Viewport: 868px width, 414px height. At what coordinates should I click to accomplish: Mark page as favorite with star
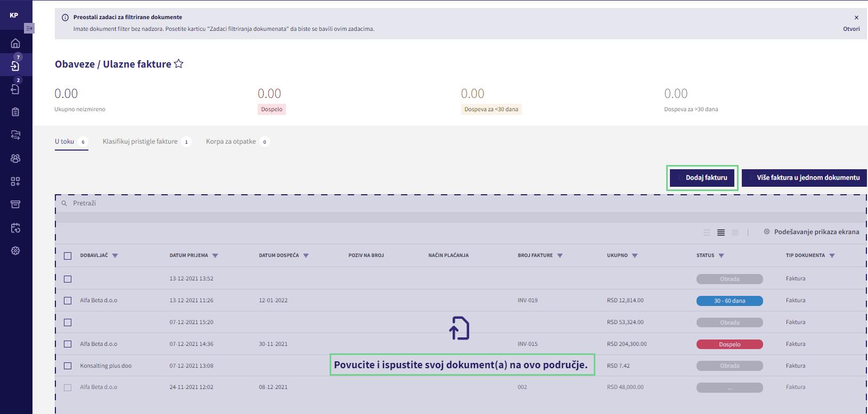pyautogui.click(x=179, y=64)
